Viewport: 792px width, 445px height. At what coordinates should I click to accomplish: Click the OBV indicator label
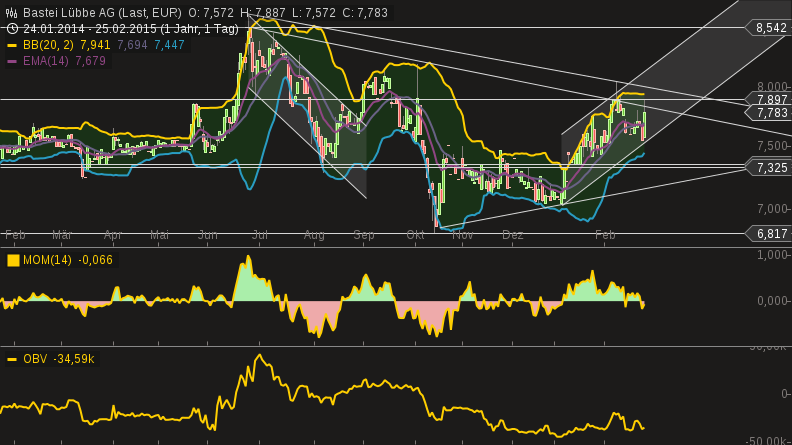click(x=35, y=359)
